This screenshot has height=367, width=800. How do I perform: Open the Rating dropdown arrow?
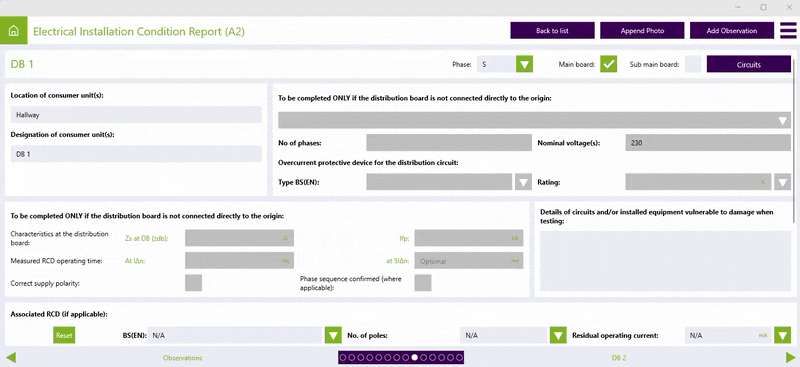[x=782, y=182]
